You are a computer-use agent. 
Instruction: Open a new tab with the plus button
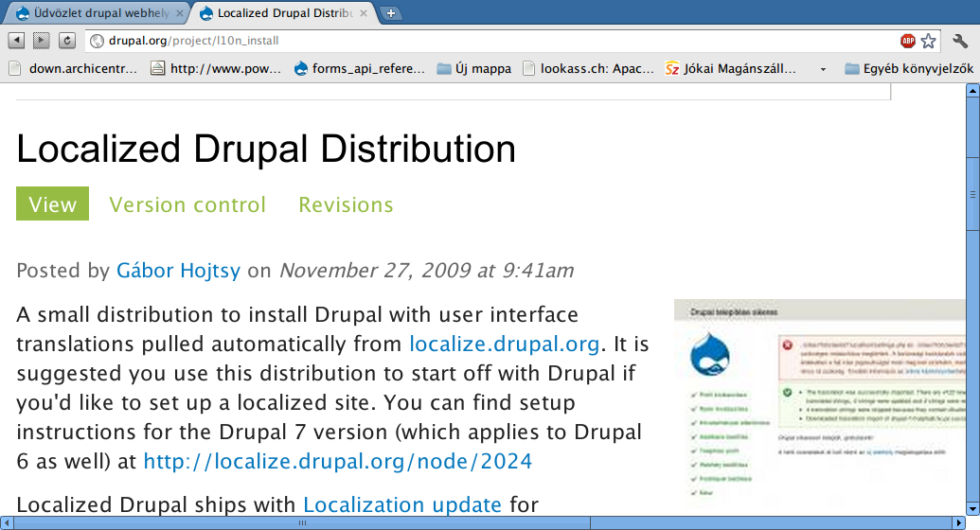[391, 13]
